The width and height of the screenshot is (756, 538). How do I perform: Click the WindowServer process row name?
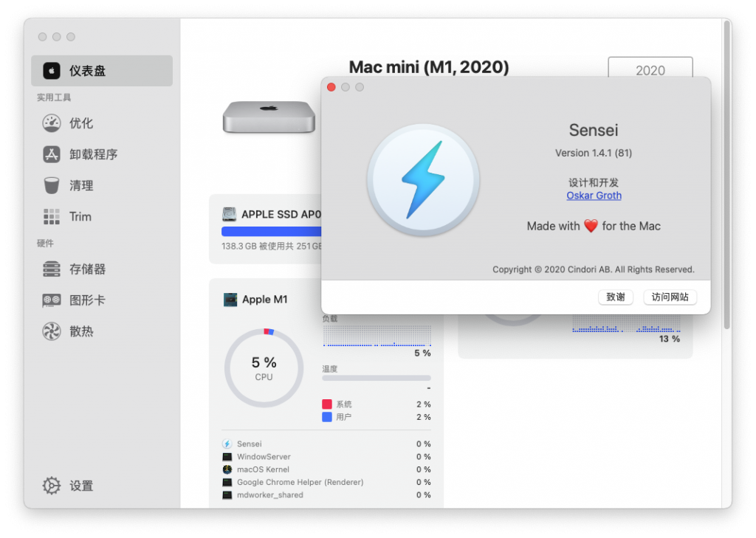point(264,457)
